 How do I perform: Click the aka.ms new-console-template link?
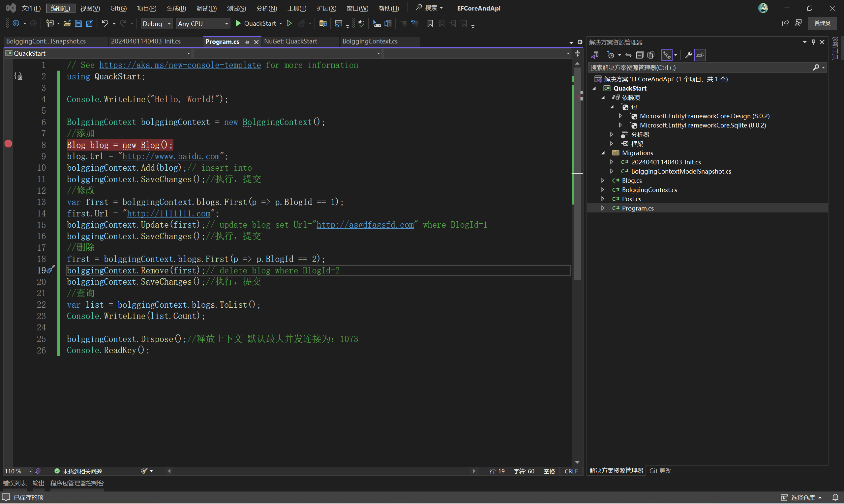pyautogui.click(x=180, y=65)
